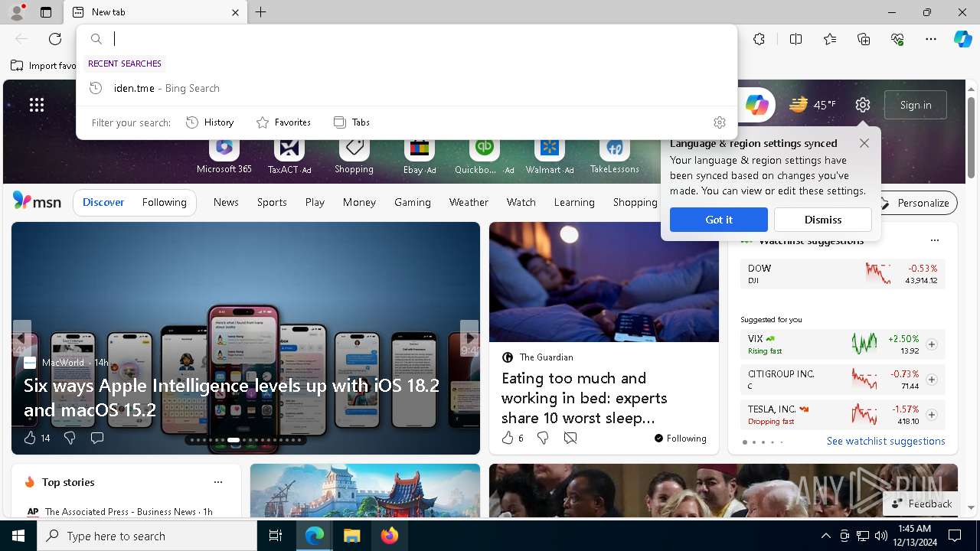Add a new tab with plus button
The height and width of the screenshot is (551, 980).
pos(260,12)
